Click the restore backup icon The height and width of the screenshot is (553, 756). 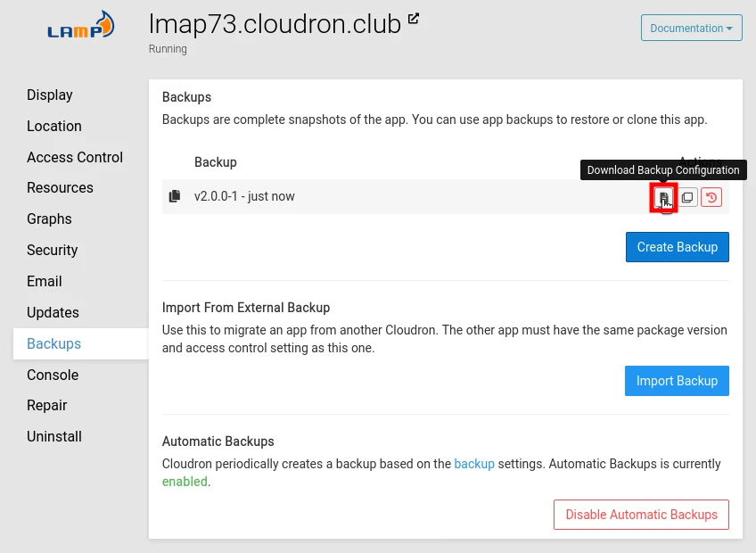(x=711, y=197)
